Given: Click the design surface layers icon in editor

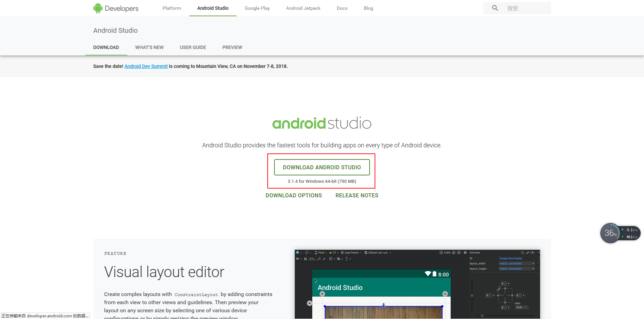Looking at the screenshot, I should coord(297,252).
